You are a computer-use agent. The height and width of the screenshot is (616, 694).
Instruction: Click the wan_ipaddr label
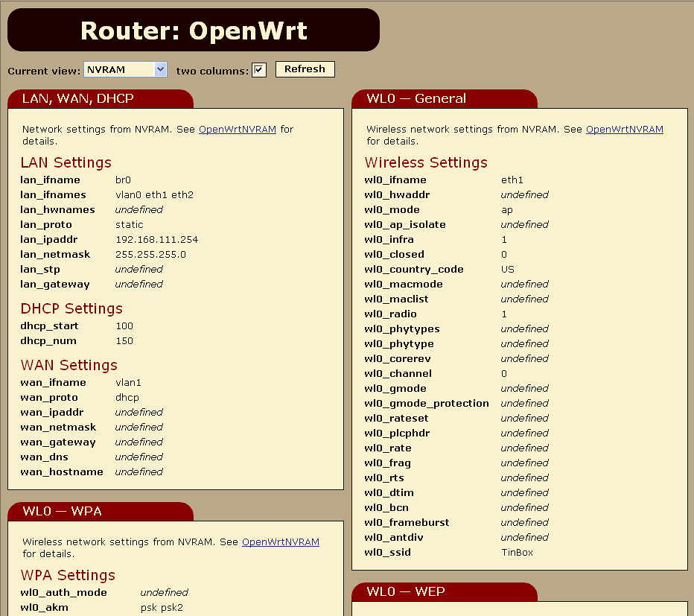point(52,413)
